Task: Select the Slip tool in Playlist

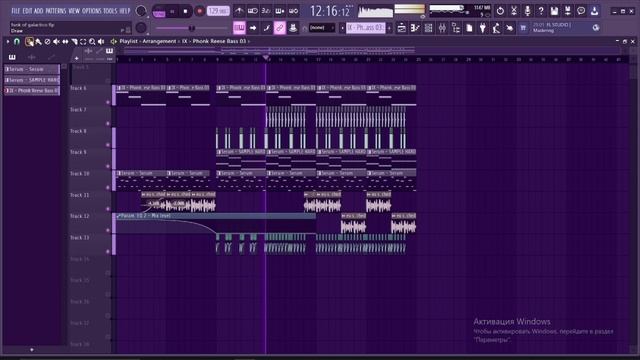Action: [x=65, y=41]
